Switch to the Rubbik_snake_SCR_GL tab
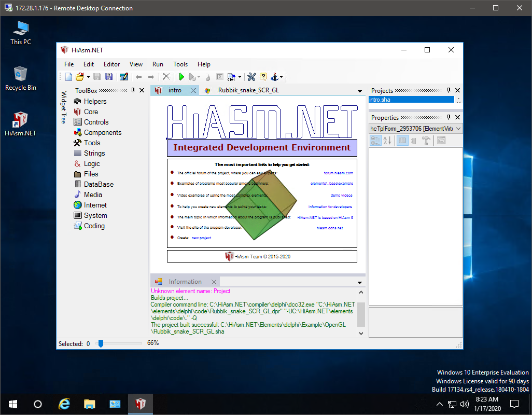Image resolution: width=532 pixels, height=415 pixels. click(x=248, y=90)
